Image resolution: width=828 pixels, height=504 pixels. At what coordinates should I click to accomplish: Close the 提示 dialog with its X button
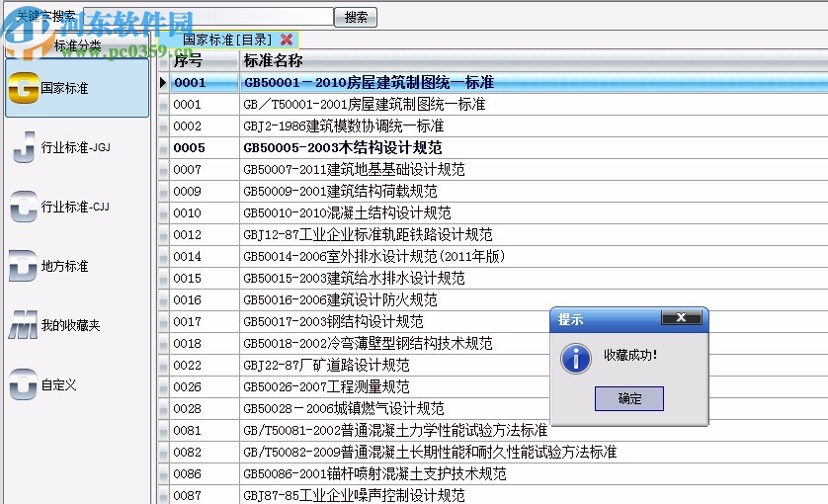coord(681,317)
